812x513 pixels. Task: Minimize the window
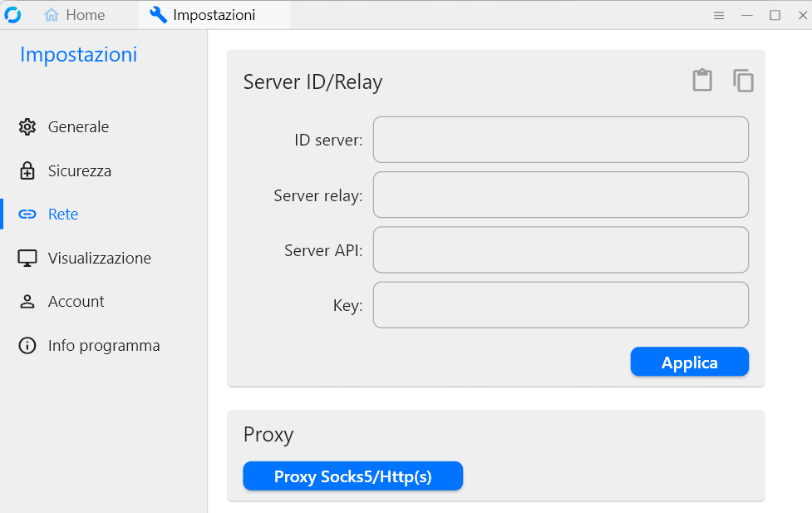pos(746,16)
